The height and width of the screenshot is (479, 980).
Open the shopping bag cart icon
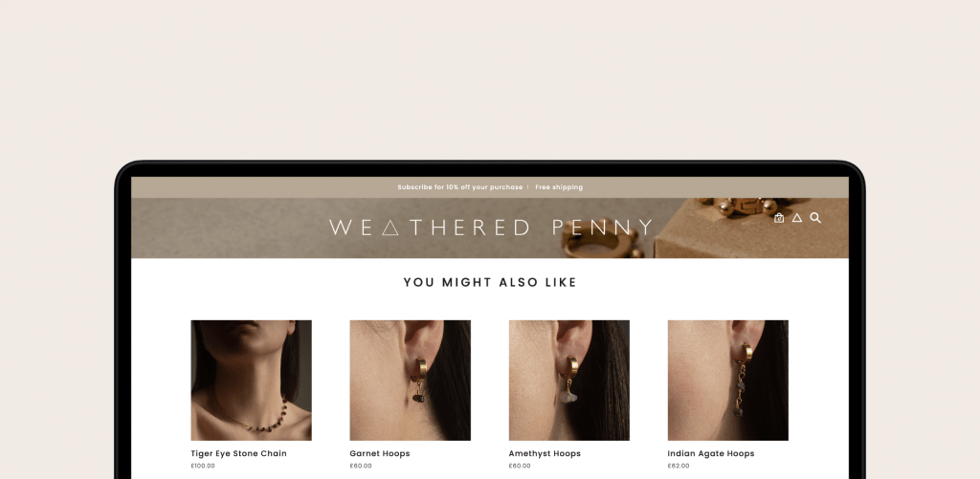(x=779, y=218)
